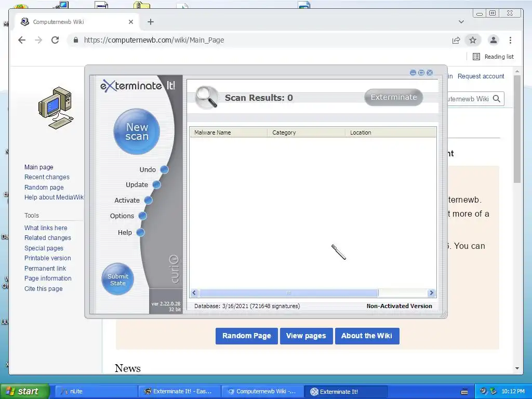The height and width of the screenshot is (399, 532).
Task: Open What links here tool link
Action: tap(46, 228)
